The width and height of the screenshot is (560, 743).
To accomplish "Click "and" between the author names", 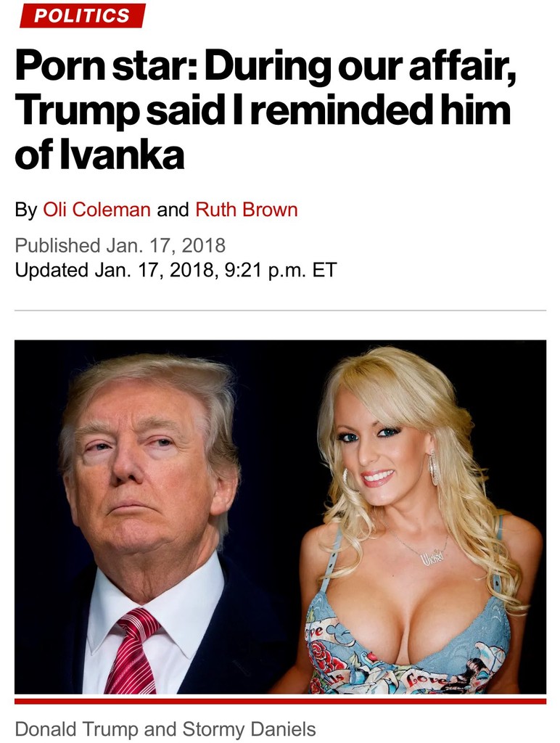I will (x=173, y=210).
